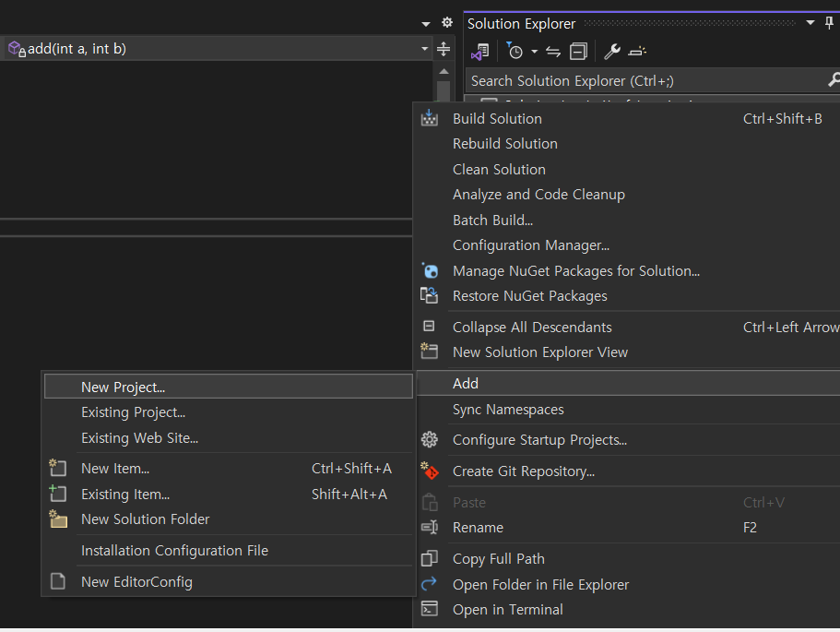The image size is (840, 632).
Task: Open Solution Explorer window options dropdown arrow
Action: click(810, 23)
